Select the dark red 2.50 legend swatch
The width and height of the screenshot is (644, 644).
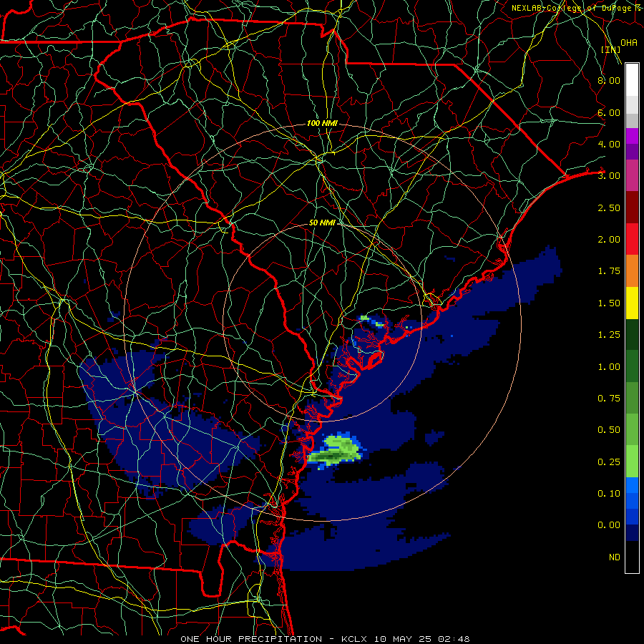pyautogui.click(x=632, y=208)
